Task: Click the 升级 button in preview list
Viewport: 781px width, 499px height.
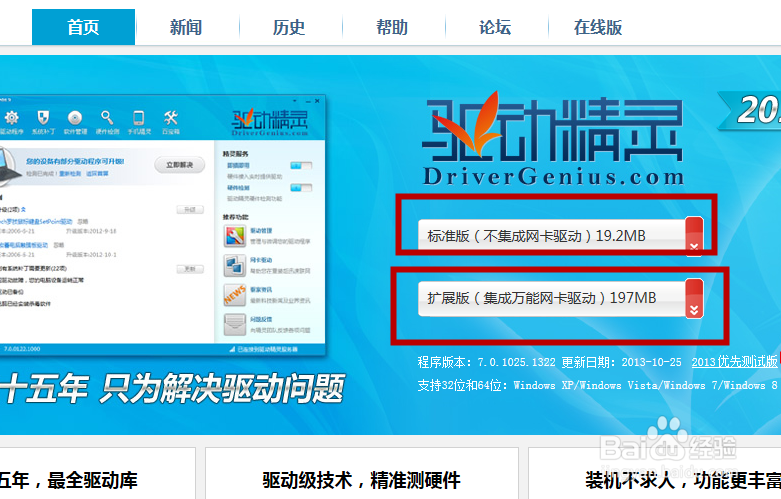Action: tap(190, 210)
